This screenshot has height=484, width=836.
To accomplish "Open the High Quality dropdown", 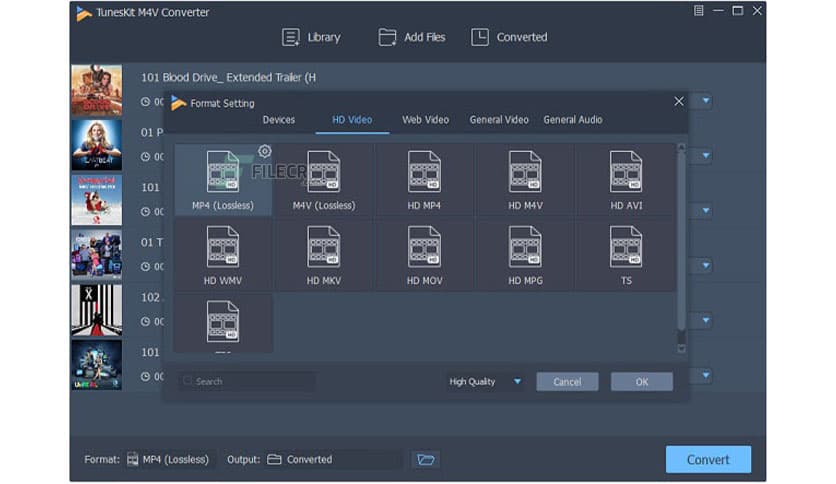I will click(484, 382).
